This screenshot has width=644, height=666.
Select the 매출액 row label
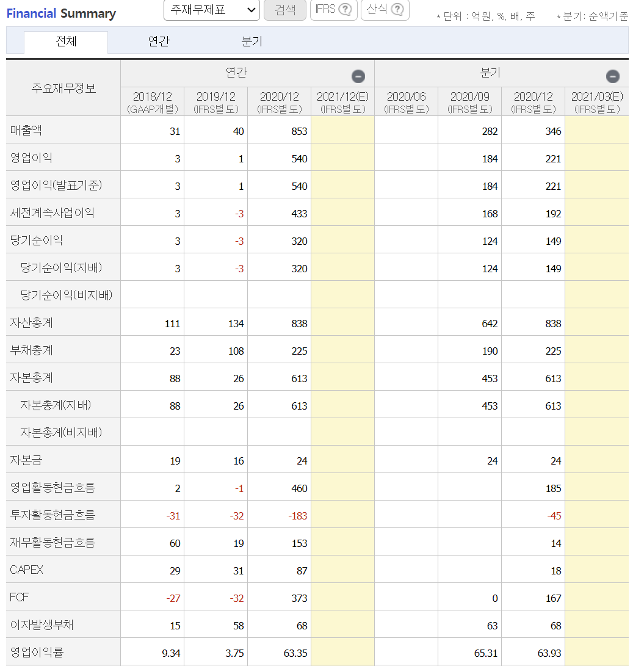26,131
